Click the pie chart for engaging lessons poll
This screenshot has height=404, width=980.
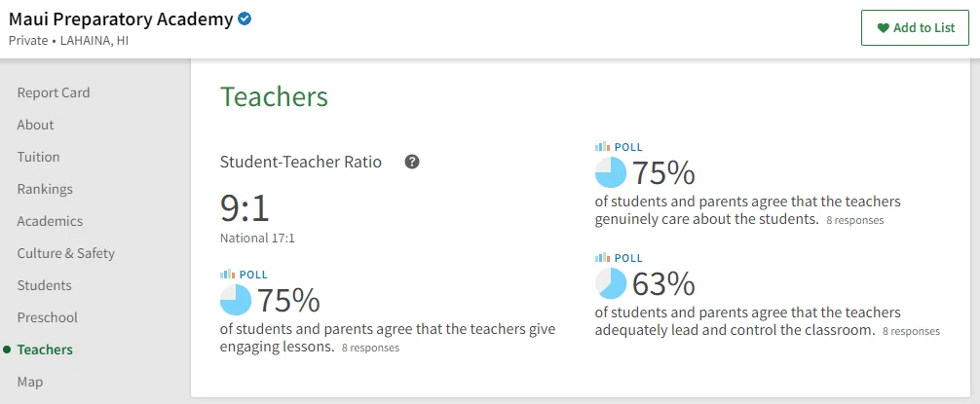click(236, 300)
